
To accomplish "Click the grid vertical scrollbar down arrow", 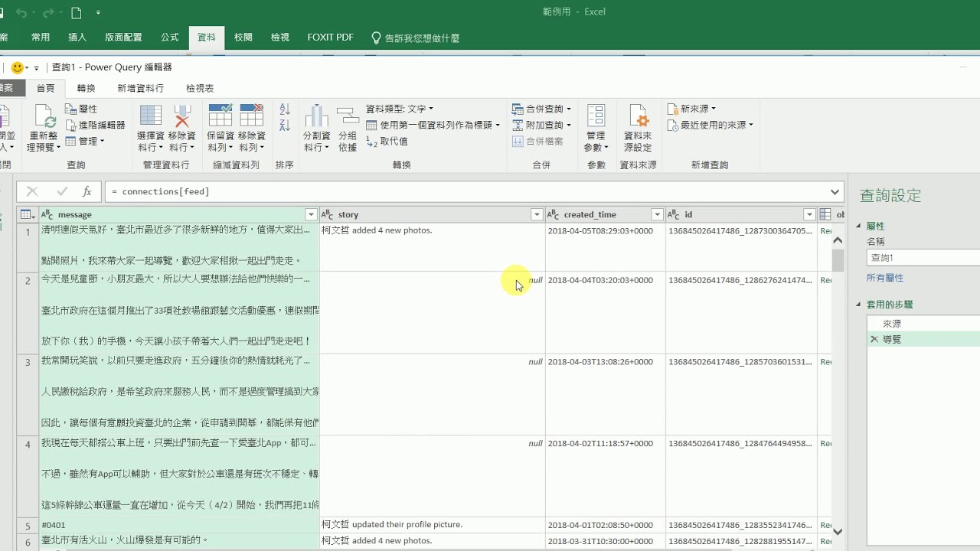I will click(x=838, y=531).
